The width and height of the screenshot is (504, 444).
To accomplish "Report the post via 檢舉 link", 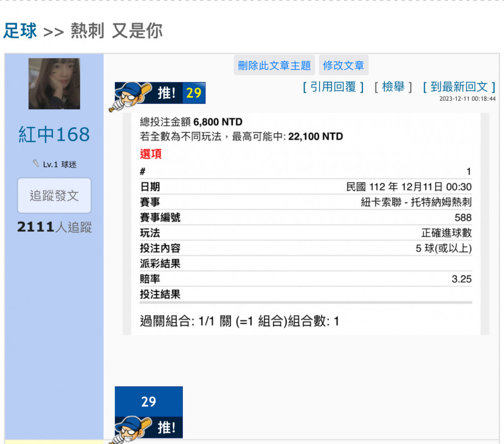I will click(x=393, y=87).
